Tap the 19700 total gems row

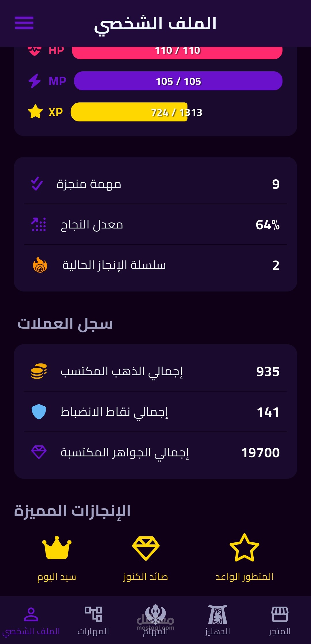pos(155,453)
